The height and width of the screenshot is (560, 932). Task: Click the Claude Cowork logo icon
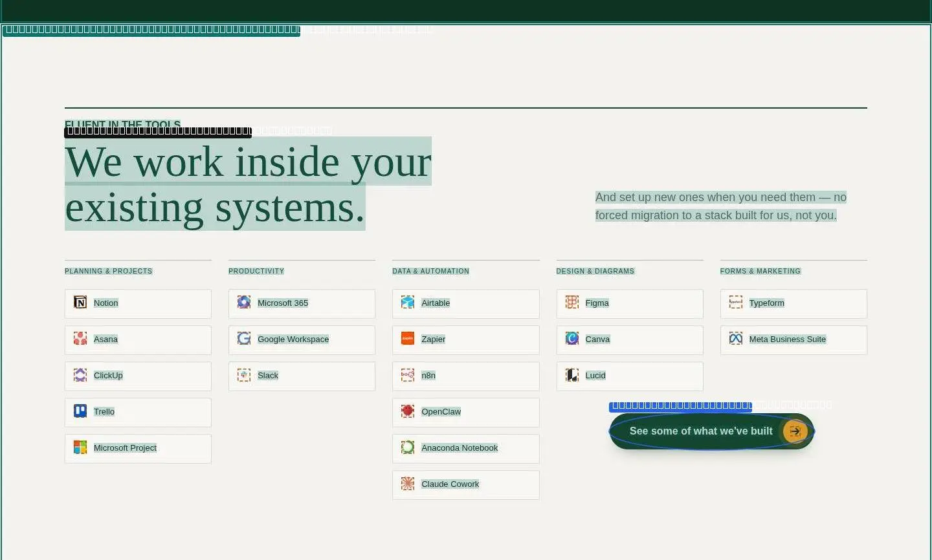(x=408, y=483)
